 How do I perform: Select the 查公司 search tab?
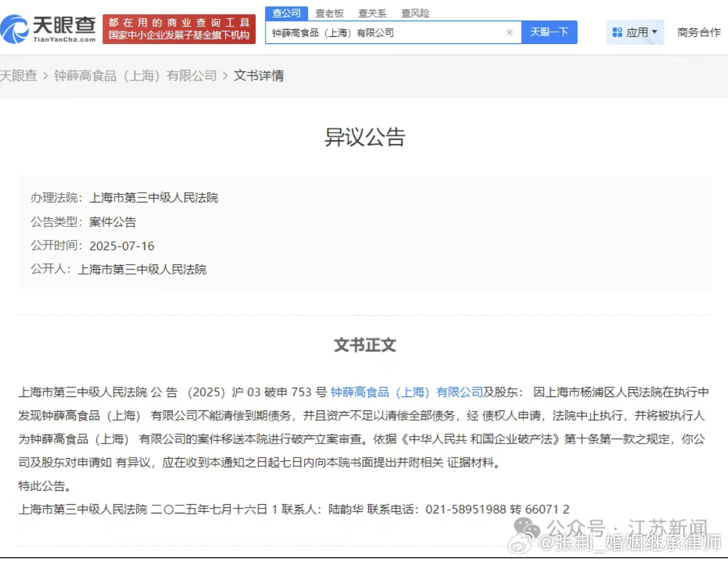(287, 13)
